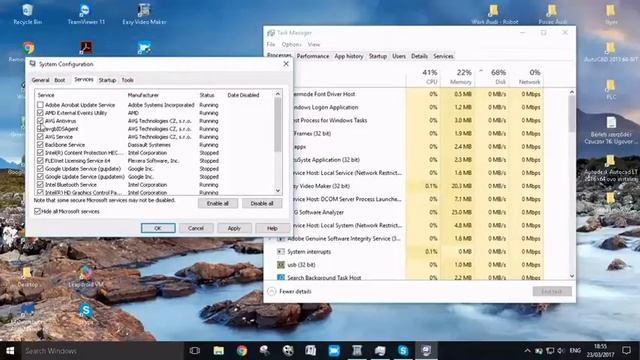Click the usb (32 bit) process icon

click(280, 264)
